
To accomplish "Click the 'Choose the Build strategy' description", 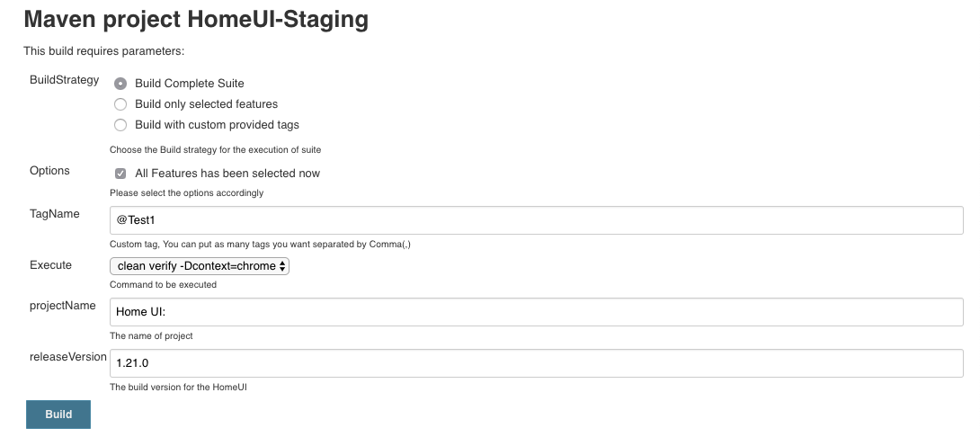I will 216,149.
